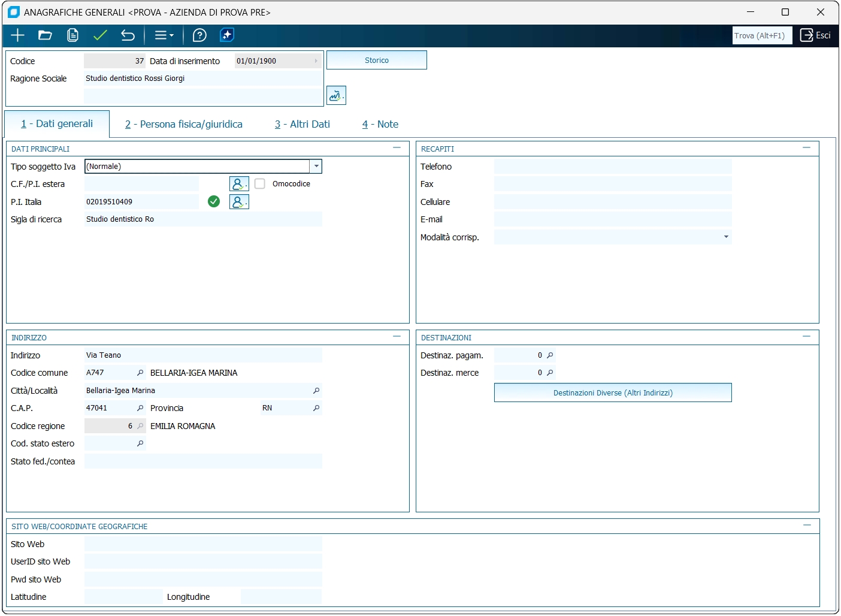This screenshot has width=841, height=616.
Task: Click the person lookup icon beside P.I. Italia
Action: (239, 202)
